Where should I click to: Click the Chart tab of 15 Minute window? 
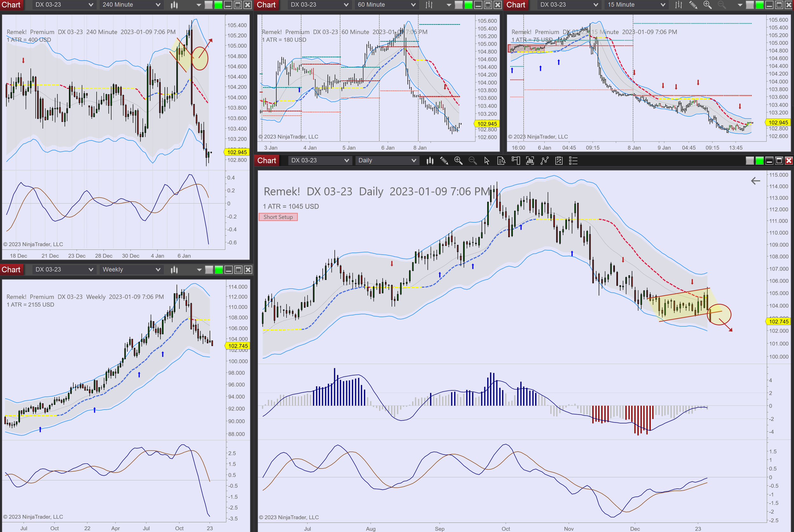click(x=516, y=5)
